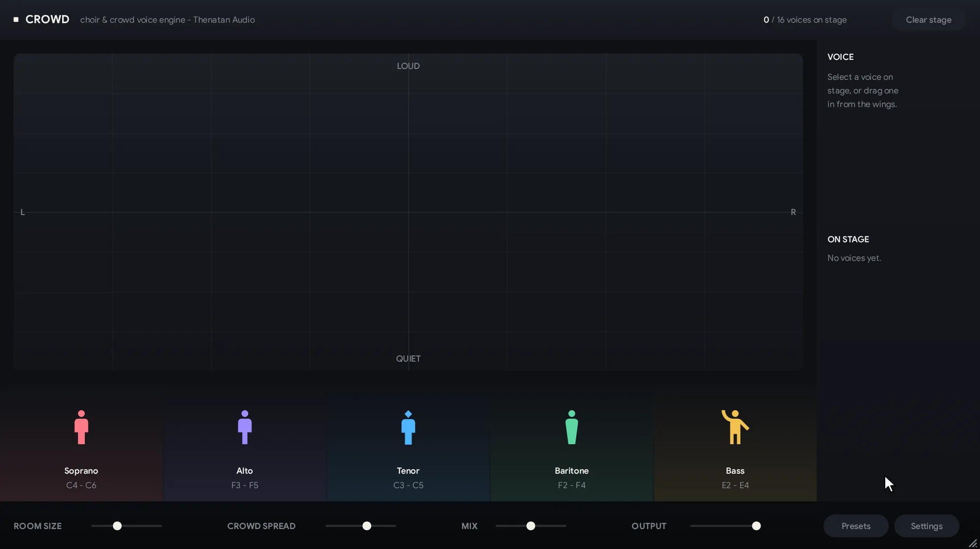The height and width of the screenshot is (549, 980).
Task: Click the Room Size slider handle
Action: (117, 526)
